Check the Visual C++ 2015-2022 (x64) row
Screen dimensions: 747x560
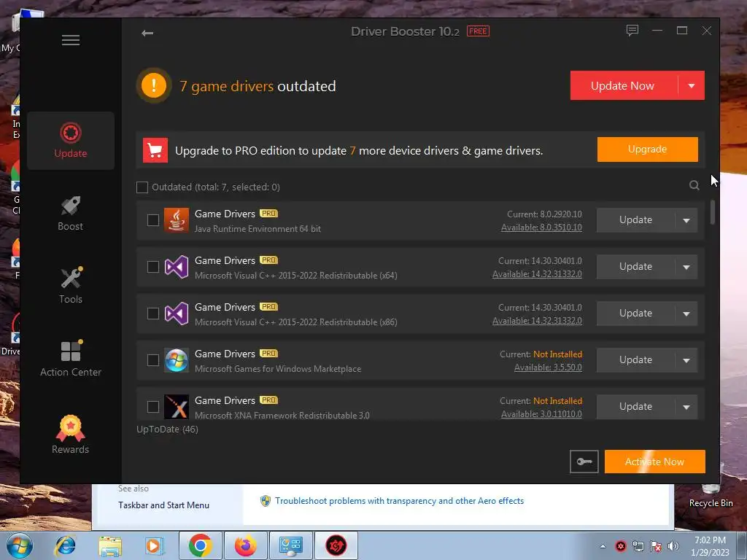[x=153, y=267]
